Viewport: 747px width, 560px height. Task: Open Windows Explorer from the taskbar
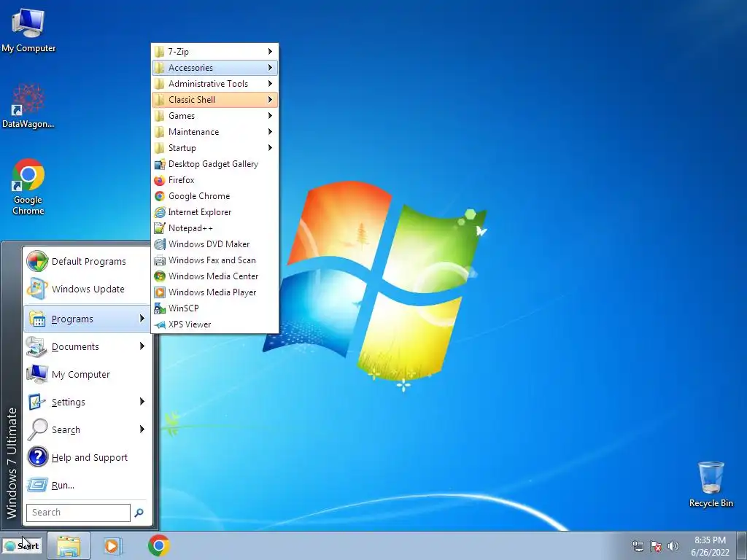[69, 545]
